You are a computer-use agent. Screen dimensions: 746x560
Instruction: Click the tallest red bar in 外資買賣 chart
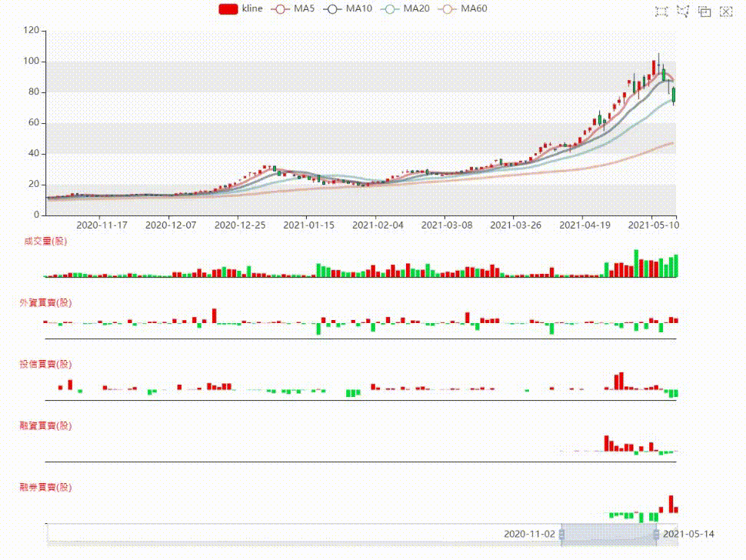coord(214,316)
